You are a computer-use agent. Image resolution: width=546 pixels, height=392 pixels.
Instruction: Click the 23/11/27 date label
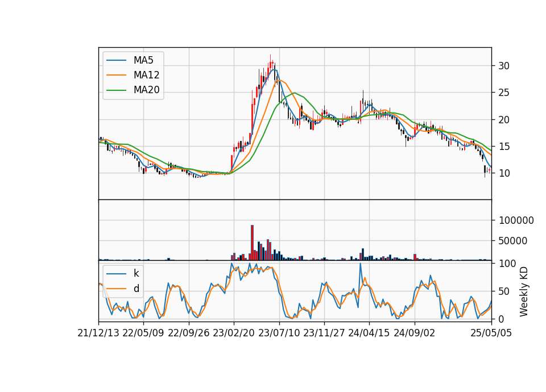click(x=324, y=333)
